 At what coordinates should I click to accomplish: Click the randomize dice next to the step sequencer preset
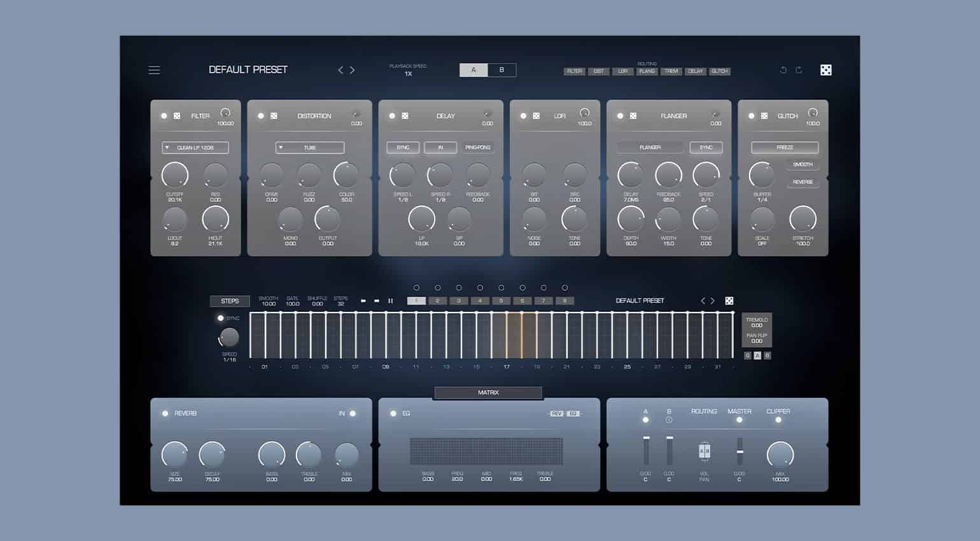coord(729,300)
